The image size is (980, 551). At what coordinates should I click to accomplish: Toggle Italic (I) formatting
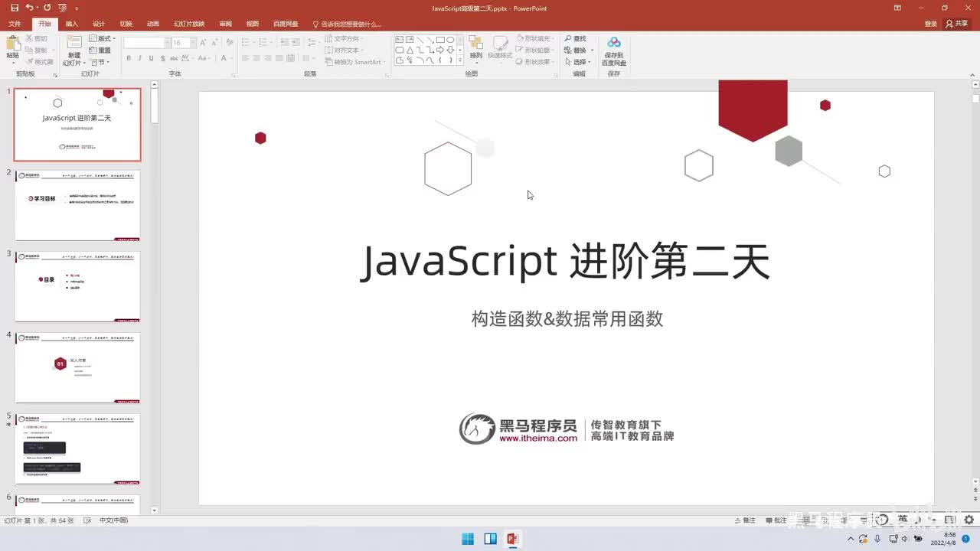[140, 58]
